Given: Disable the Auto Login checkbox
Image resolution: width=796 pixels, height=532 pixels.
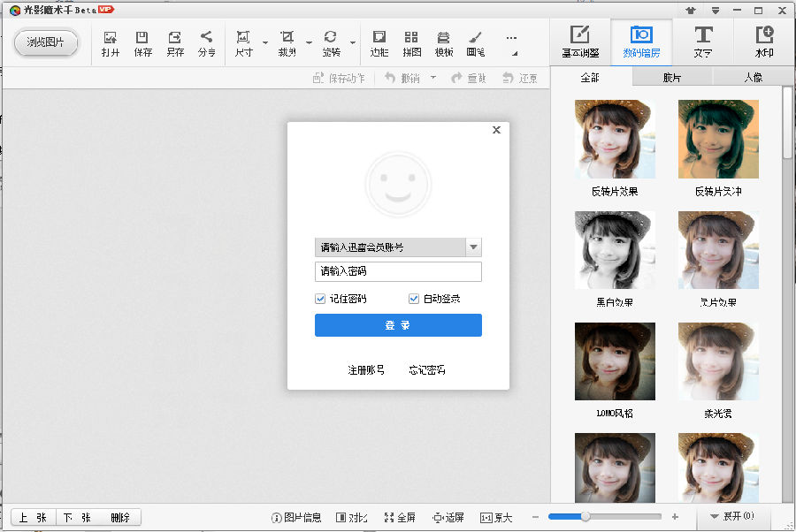Looking at the screenshot, I should pyautogui.click(x=413, y=299).
